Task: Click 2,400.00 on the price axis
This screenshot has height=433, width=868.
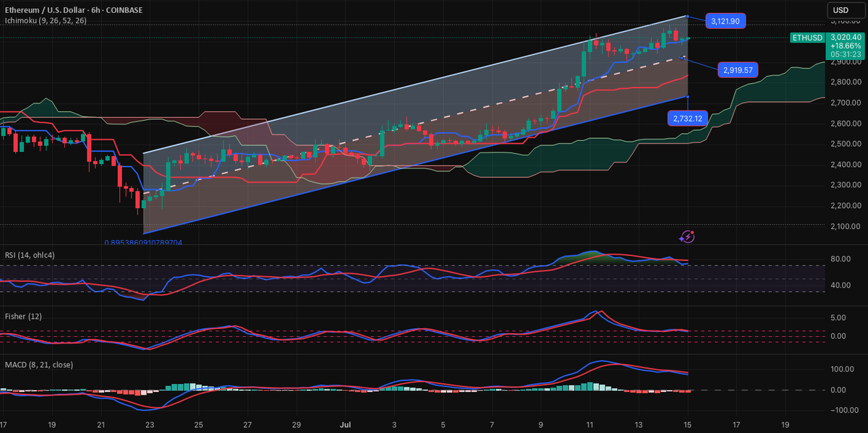Action: [844, 165]
